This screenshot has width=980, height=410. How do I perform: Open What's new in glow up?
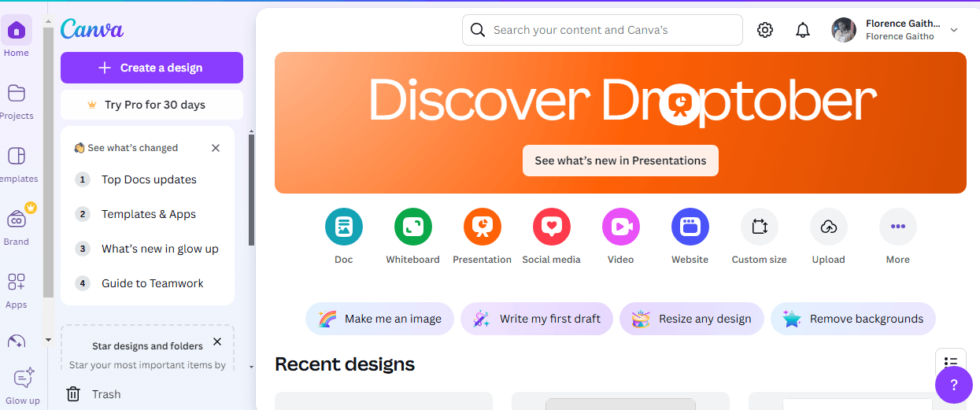(x=147, y=249)
